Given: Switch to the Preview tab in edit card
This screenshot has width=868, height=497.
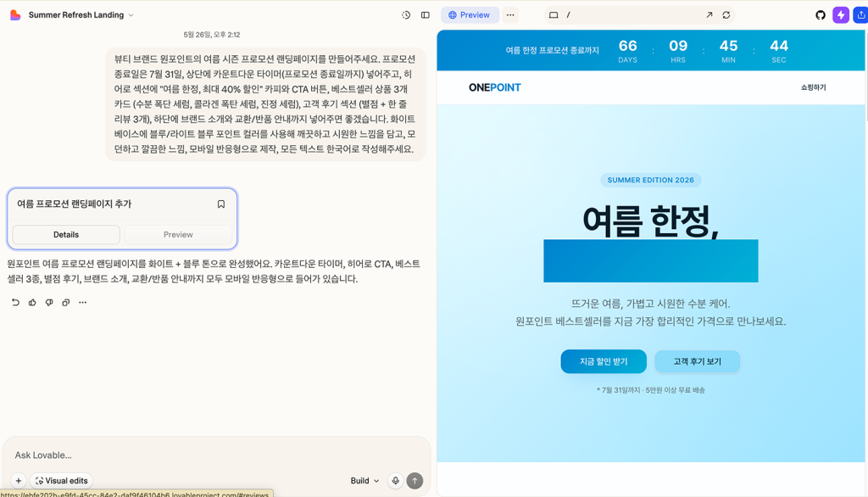Looking at the screenshot, I should pos(178,234).
